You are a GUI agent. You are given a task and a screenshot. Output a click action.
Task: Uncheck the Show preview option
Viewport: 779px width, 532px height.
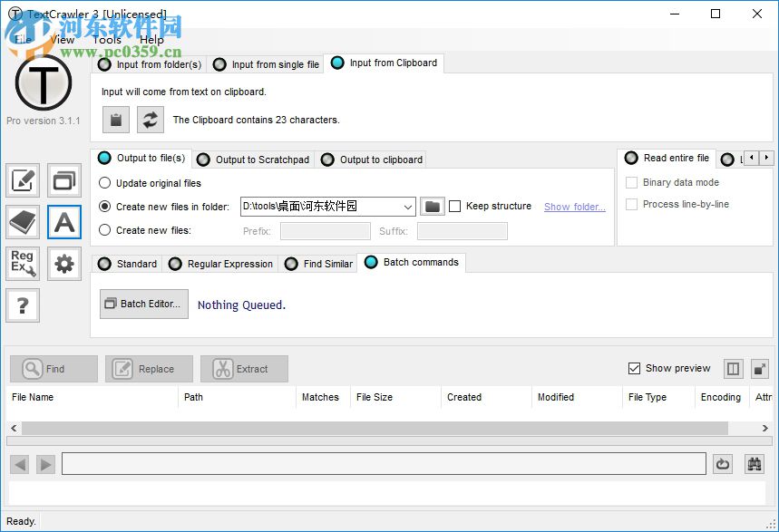[635, 368]
